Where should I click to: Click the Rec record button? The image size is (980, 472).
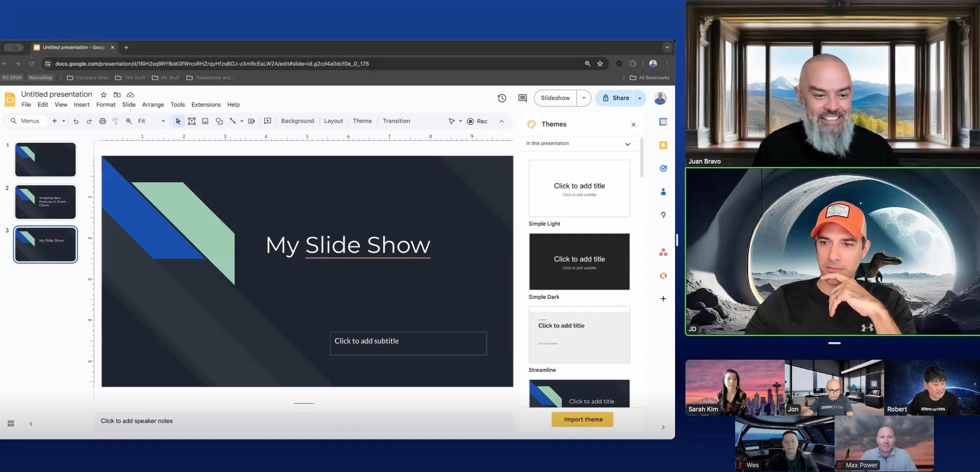[x=477, y=121]
